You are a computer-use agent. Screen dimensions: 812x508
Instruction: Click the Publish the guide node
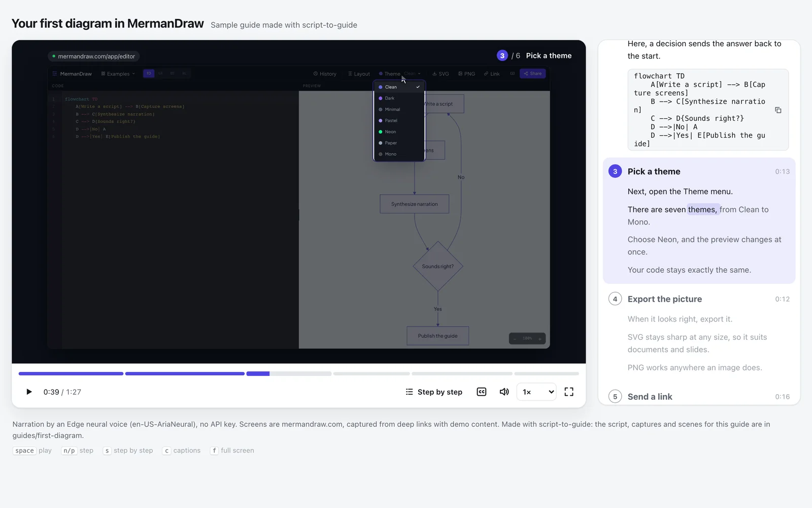pyautogui.click(x=437, y=336)
